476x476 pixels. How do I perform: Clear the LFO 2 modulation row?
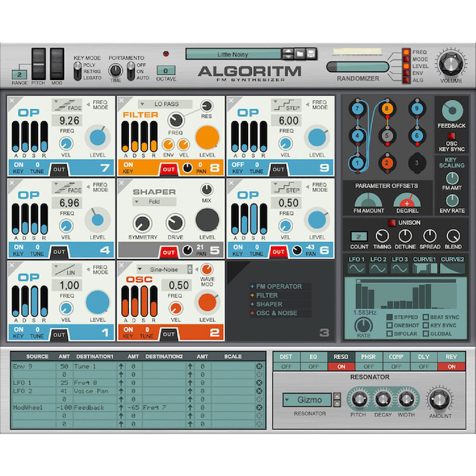coord(259,391)
